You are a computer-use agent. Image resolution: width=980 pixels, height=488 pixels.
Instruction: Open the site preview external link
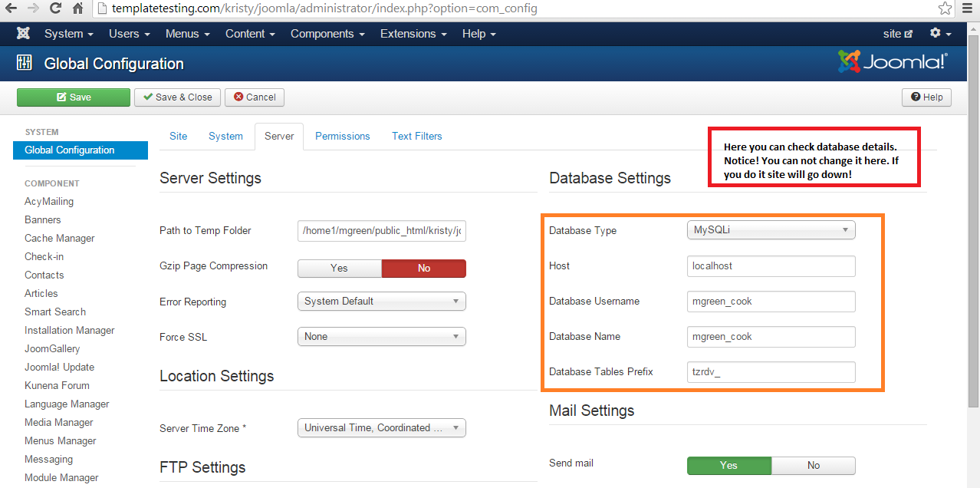[x=898, y=34]
